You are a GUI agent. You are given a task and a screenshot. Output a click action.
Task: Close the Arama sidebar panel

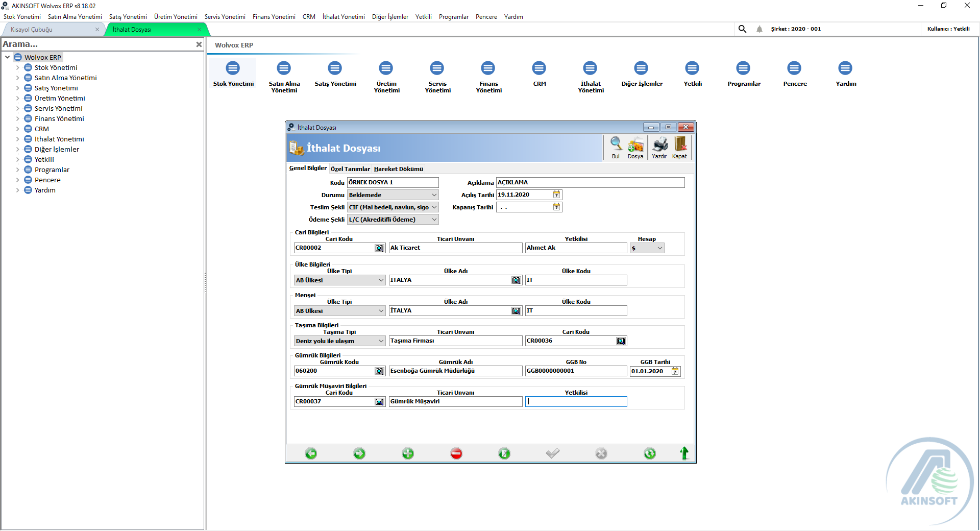coord(199,44)
